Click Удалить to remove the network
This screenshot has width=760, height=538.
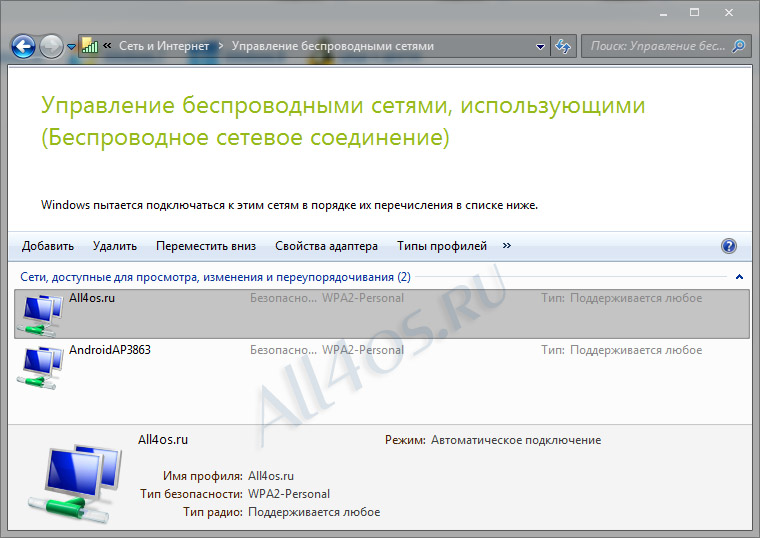(115, 246)
